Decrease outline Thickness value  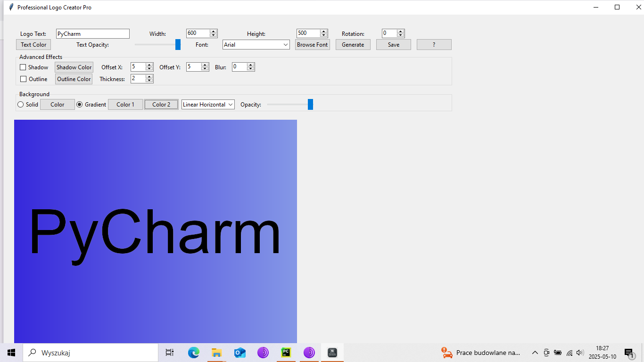(149, 81)
